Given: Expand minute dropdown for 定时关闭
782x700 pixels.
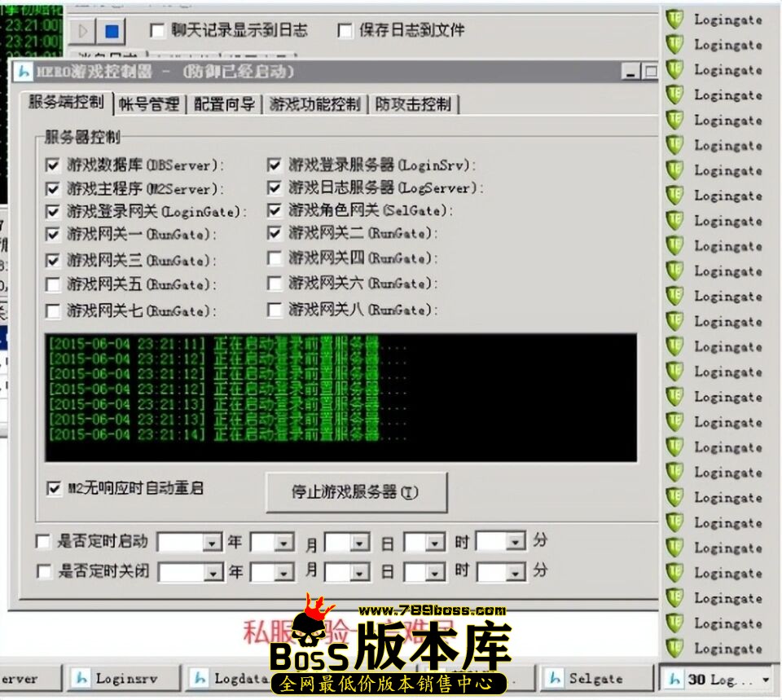Looking at the screenshot, I should tap(516, 572).
